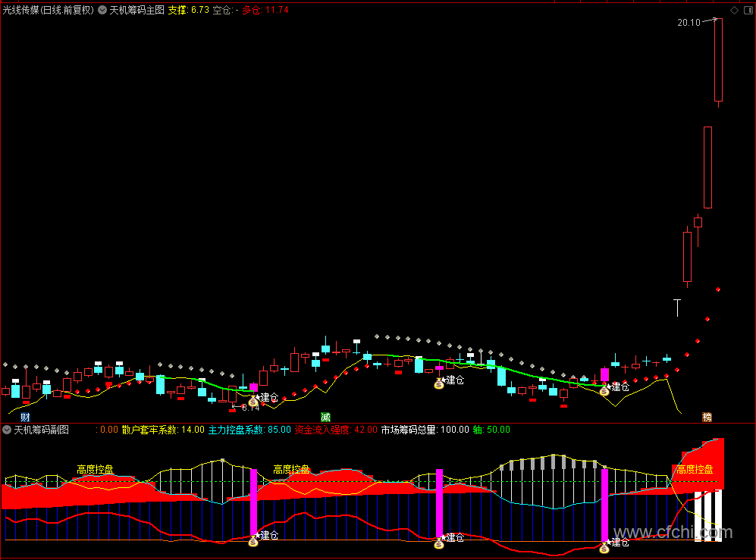Click the 多仓: 11.74 value label

click(265, 10)
